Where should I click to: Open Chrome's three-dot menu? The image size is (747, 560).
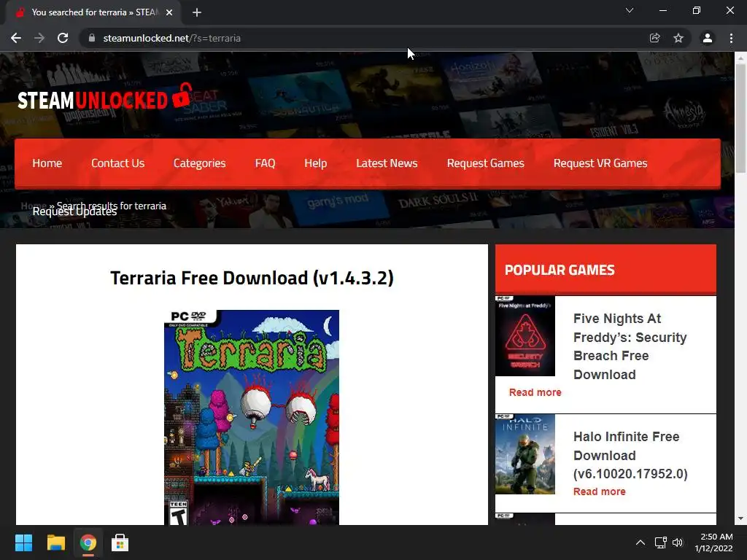tap(731, 38)
